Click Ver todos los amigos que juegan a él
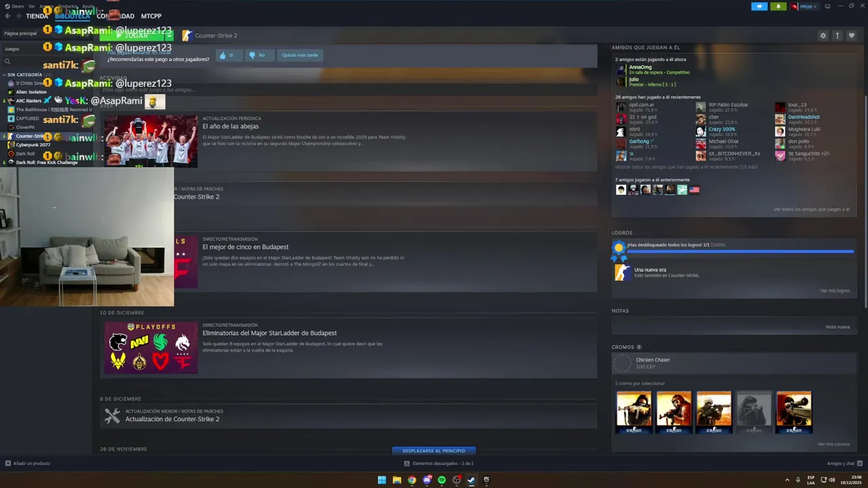This screenshot has height=488, width=868. click(x=812, y=209)
